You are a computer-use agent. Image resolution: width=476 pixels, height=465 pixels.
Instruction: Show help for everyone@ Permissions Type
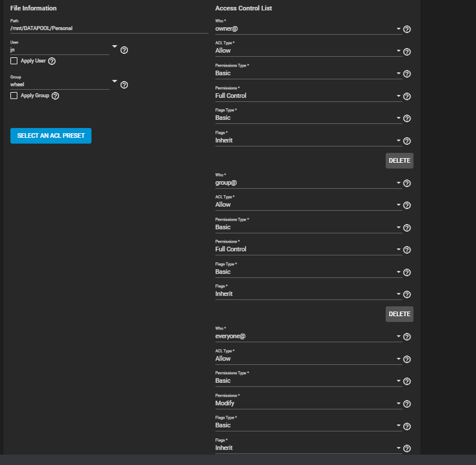point(407,381)
